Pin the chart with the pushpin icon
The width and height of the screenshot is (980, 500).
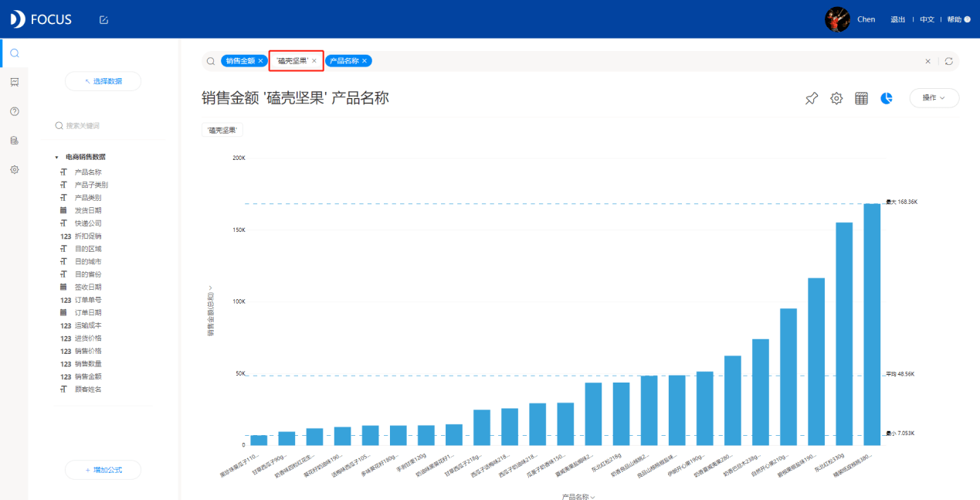(811, 98)
